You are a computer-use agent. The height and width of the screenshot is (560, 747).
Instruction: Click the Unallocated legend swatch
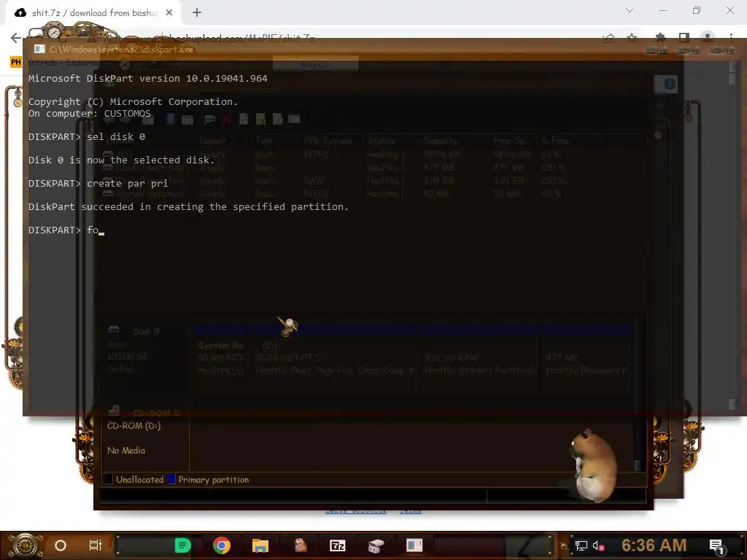point(109,479)
